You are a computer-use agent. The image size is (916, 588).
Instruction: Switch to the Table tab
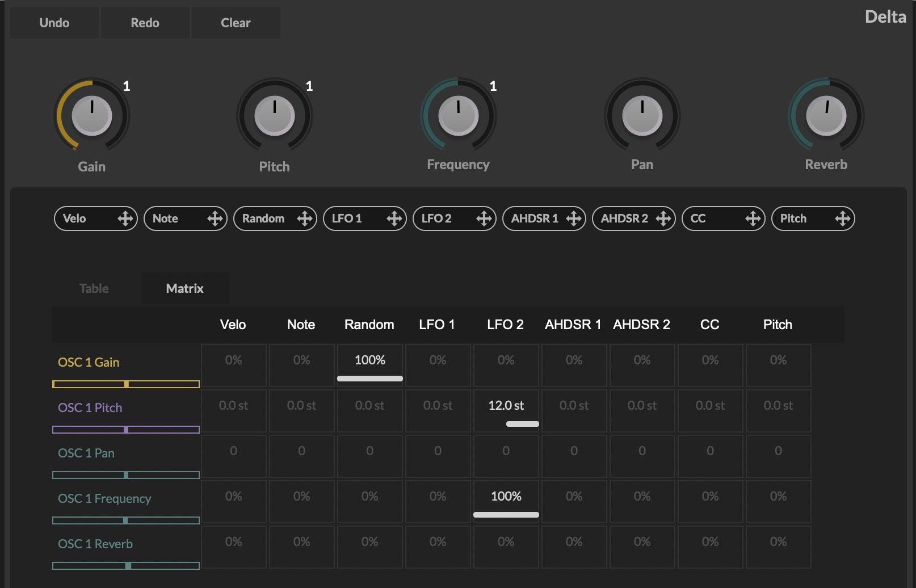coord(94,288)
